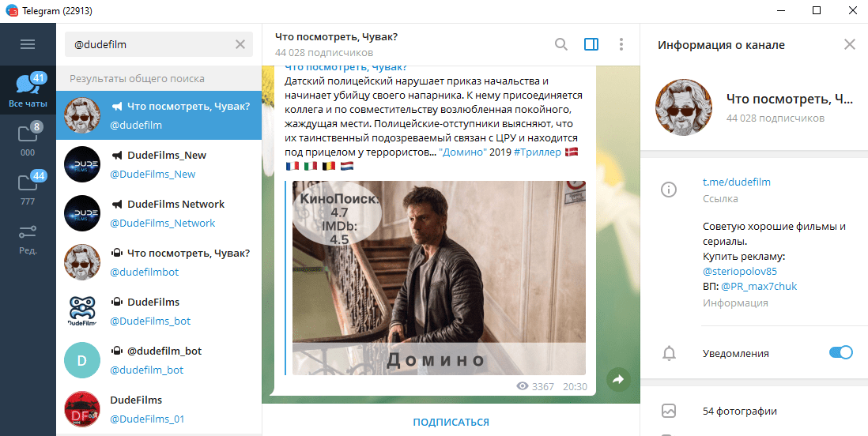Screen dimensions: 868x436
Task: Click the Домино movie poster image
Action: 439,277
